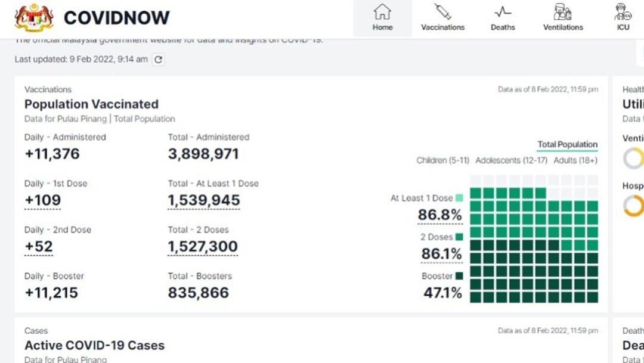Click the 1,539,945 total value
This screenshot has height=363, width=644.
[x=204, y=200]
